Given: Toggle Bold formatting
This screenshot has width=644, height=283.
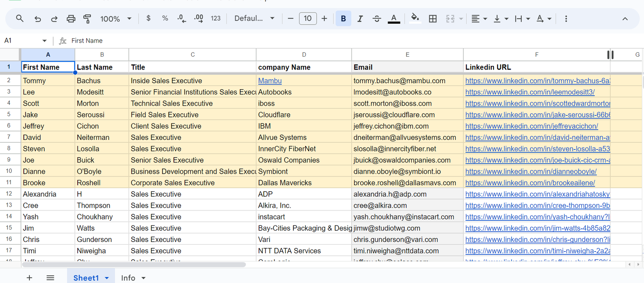Looking at the screenshot, I should pos(343,18).
